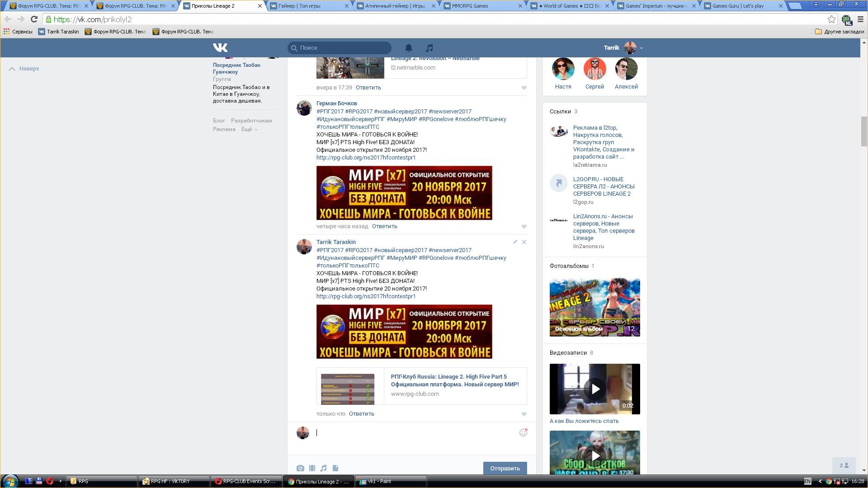This screenshot has height=488, width=868.
Task: Jump to top via Наверх
Action: [24, 69]
